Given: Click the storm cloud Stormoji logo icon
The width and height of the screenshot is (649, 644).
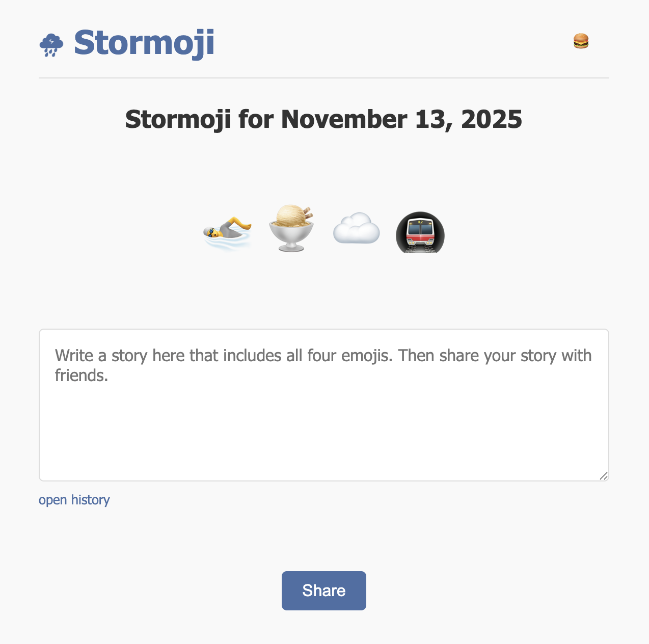Looking at the screenshot, I should [51, 44].
